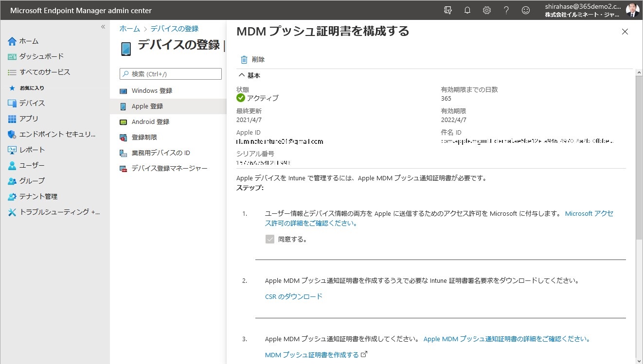The width and height of the screenshot is (643, 364).
Task: Open the Cloud Shell / directory icon in header
Action: click(448, 10)
